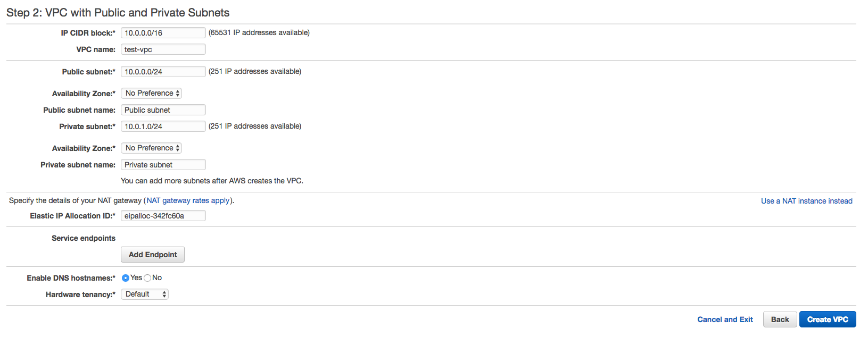Open the public subnet Availability Zone dropdown
The height and width of the screenshot is (337, 868).
(x=151, y=93)
